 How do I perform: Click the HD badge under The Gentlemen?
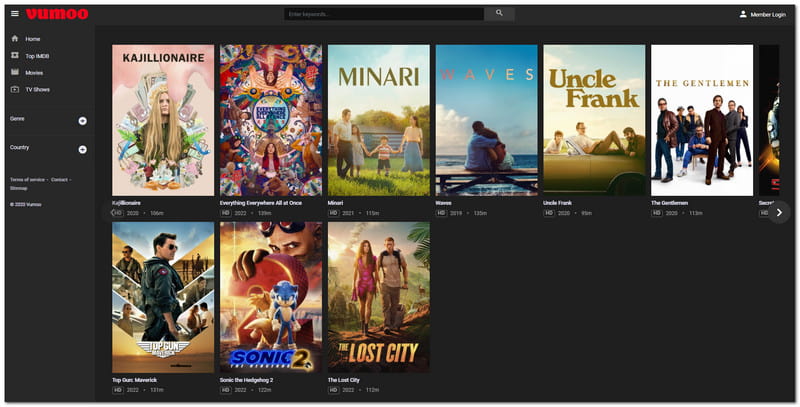pos(657,213)
